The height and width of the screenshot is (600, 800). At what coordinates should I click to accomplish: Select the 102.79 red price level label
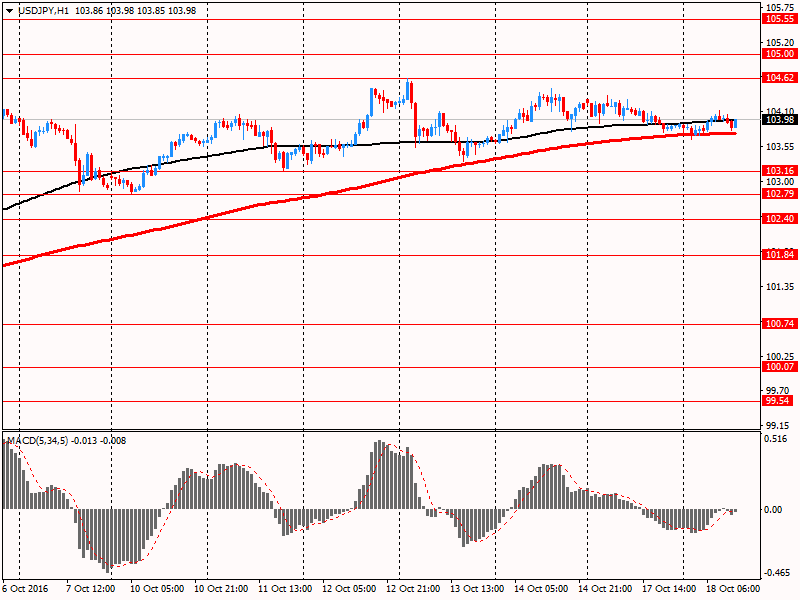(x=780, y=194)
